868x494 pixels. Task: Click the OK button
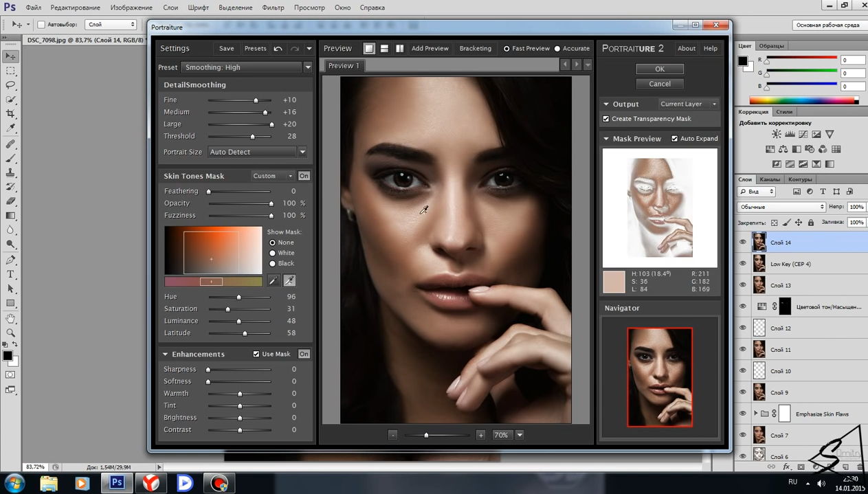(x=659, y=69)
